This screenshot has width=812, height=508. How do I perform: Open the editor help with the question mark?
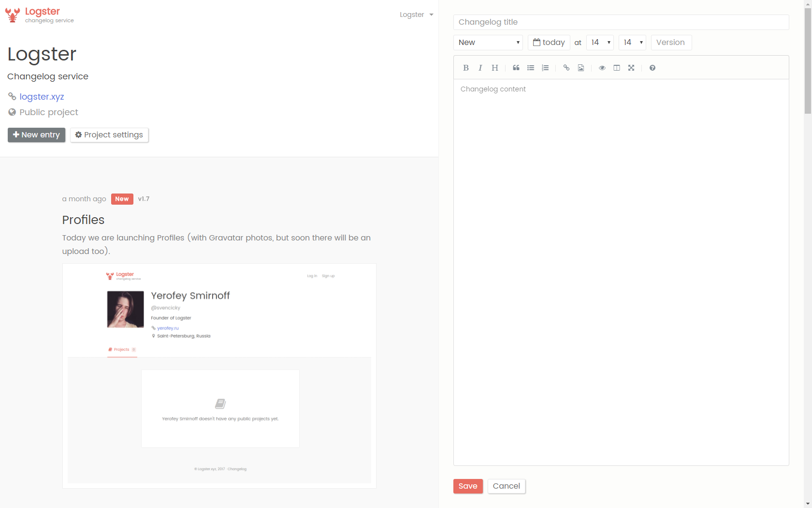coord(652,68)
